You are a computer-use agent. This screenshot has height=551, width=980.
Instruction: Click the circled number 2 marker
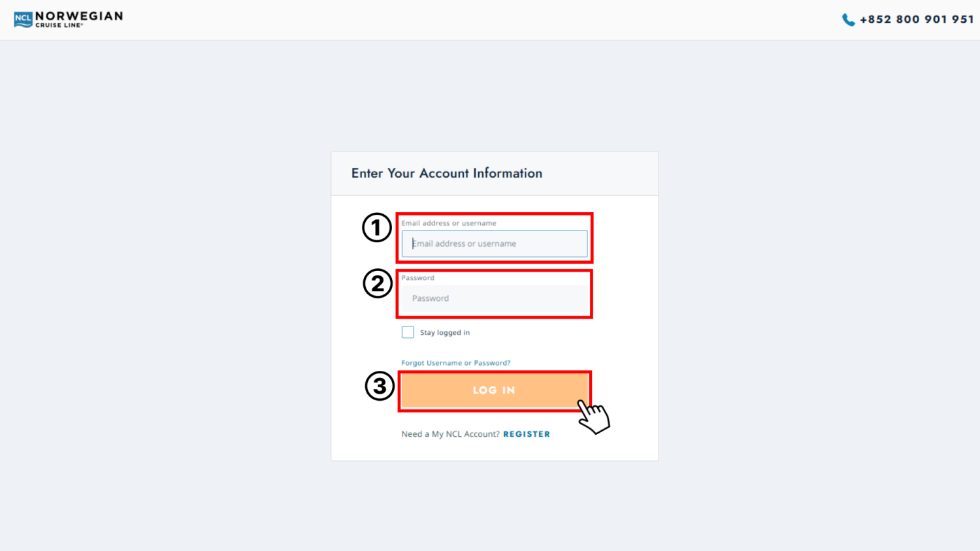[x=378, y=283]
